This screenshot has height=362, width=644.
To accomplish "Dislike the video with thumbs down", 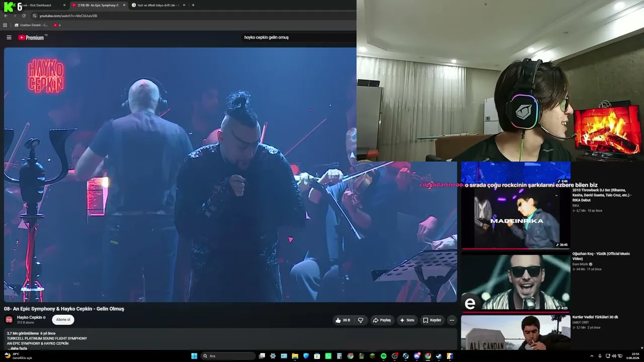I will click(361, 320).
